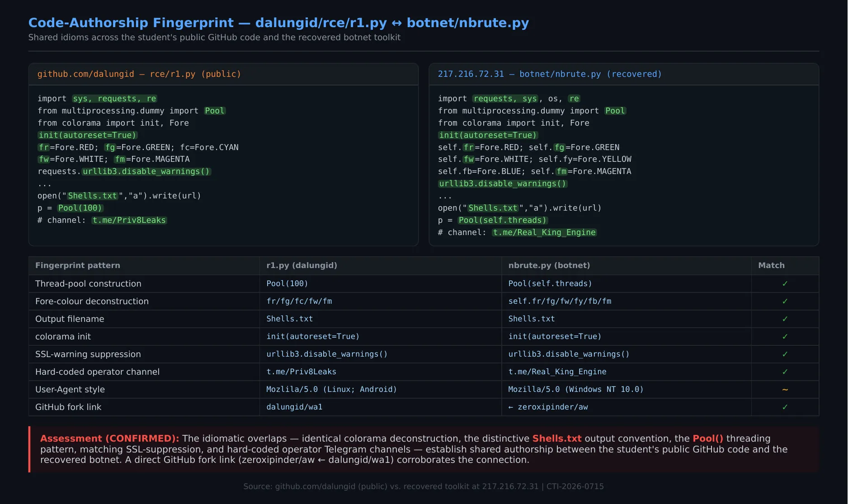Click the checkmark in the GitHub fork link row
This screenshot has height=504, width=848.
click(785, 407)
